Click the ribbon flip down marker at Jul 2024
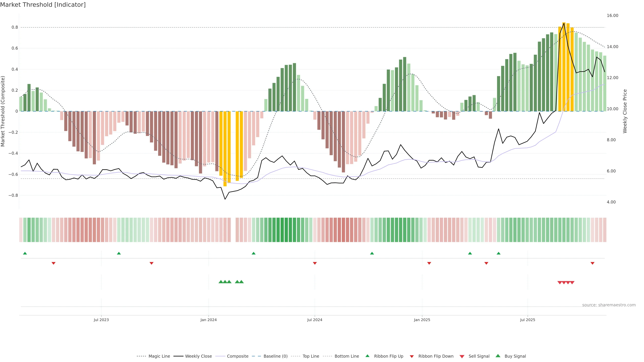The image size is (644, 362). [x=315, y=263]
